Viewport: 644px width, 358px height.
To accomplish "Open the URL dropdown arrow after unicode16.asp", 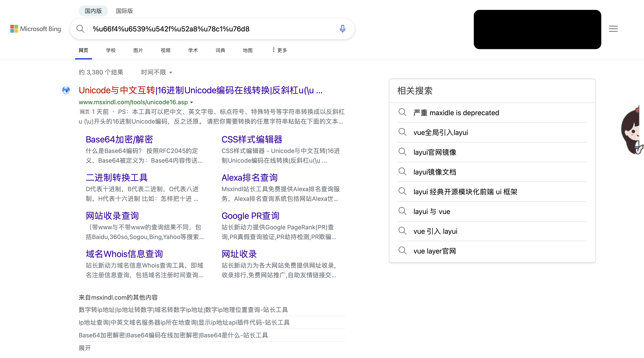I will click(x=192, y=102).
